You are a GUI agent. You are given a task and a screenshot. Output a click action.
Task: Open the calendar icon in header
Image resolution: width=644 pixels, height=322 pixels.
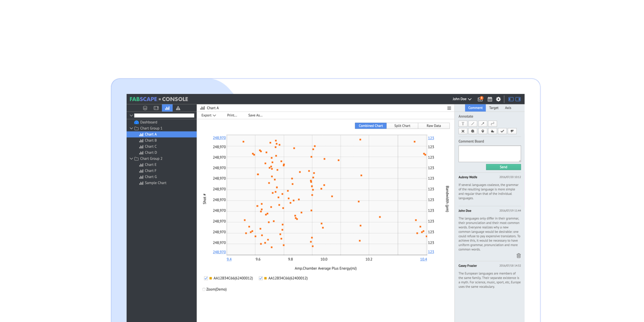tap(490, 99)
